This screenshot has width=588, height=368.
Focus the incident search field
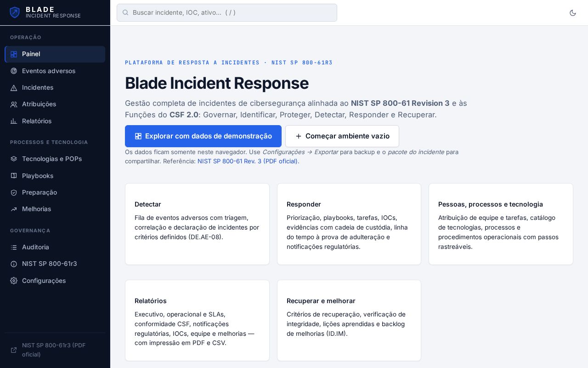point(227,12)
